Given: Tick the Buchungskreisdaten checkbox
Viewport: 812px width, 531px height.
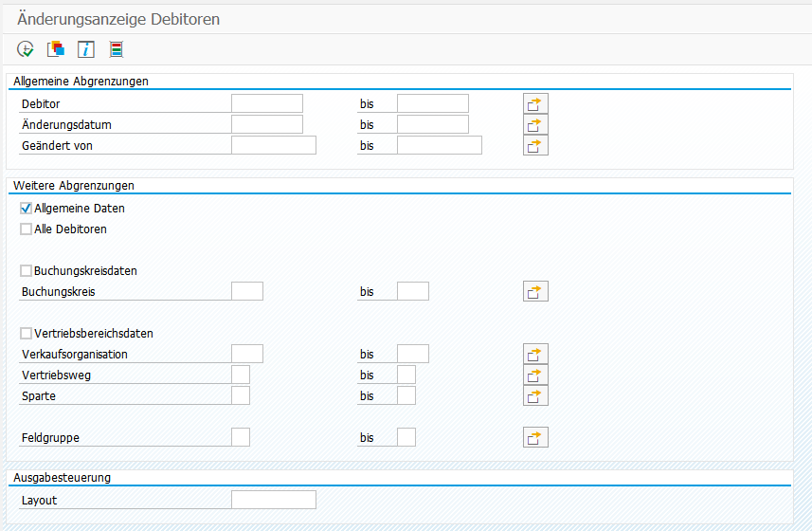Looking at the screenshot, I should point(26,270).
